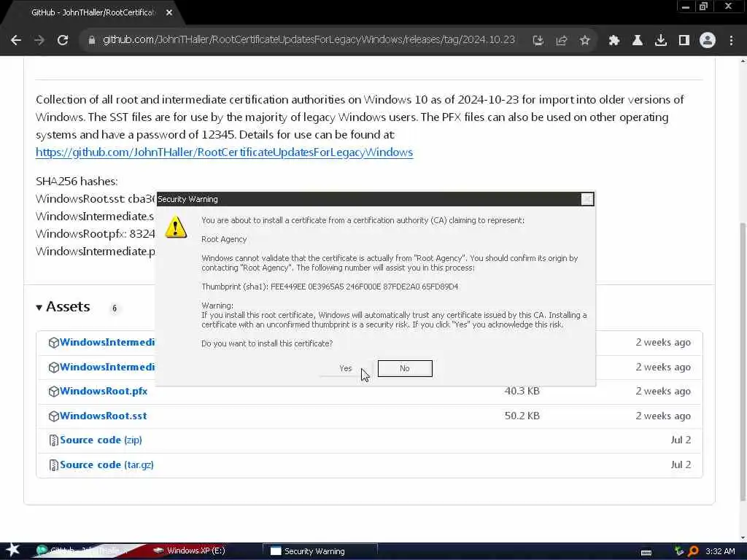This screenshot has height=560, width=747.
Task: Open the Start menu star button
Action: click(x=13, y=551)
